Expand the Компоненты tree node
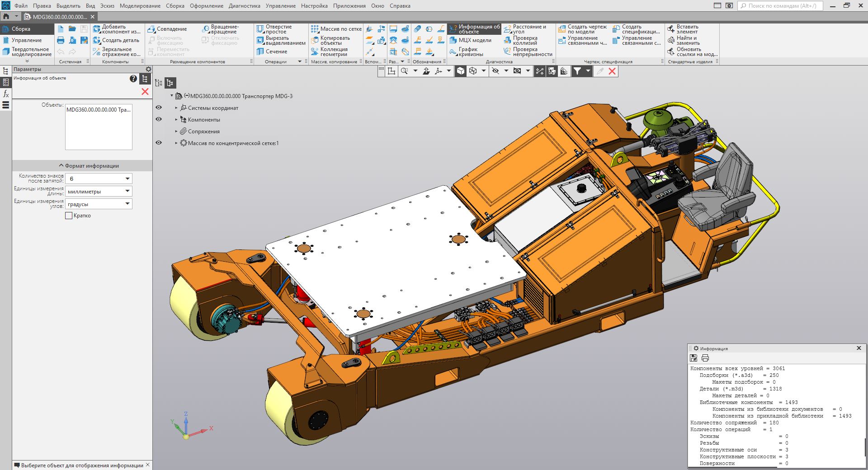 tap(176, 120)
